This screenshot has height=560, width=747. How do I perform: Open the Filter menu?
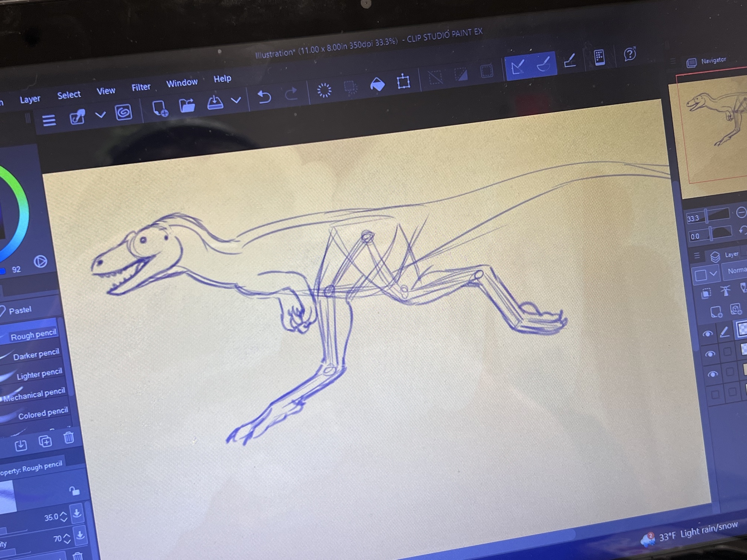[x=141, y=87]
